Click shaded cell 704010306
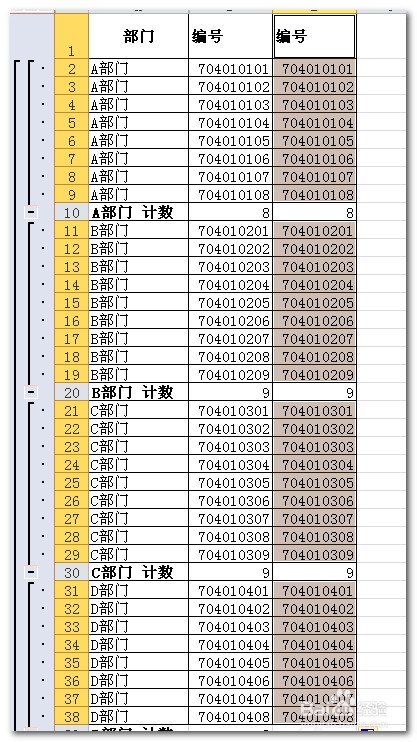This screenshot has width=417, height=742. coord(315,500)
